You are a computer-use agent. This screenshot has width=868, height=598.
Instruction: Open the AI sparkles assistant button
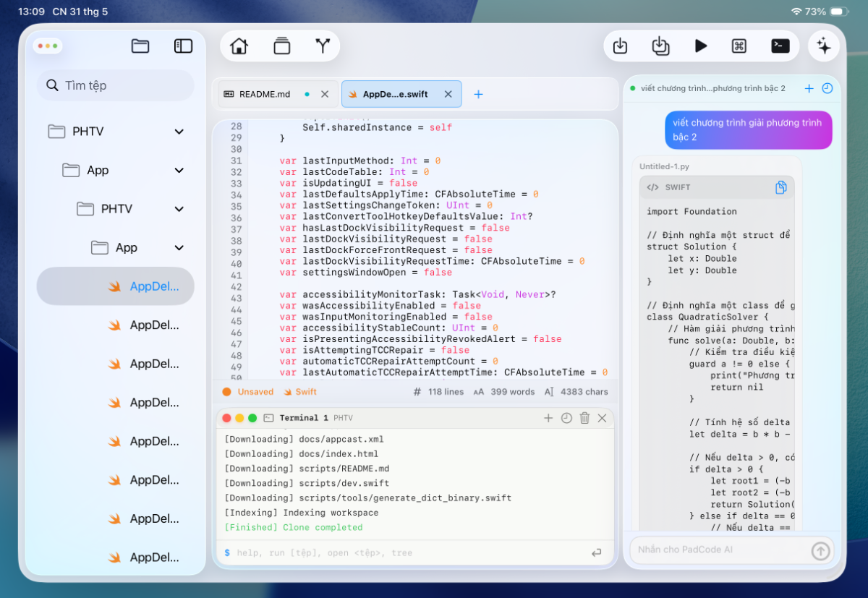824,46
